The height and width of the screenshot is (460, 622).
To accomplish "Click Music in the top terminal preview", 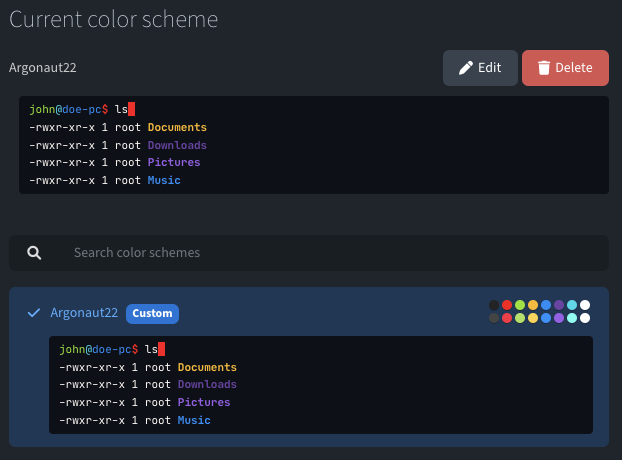I will 164,180.
